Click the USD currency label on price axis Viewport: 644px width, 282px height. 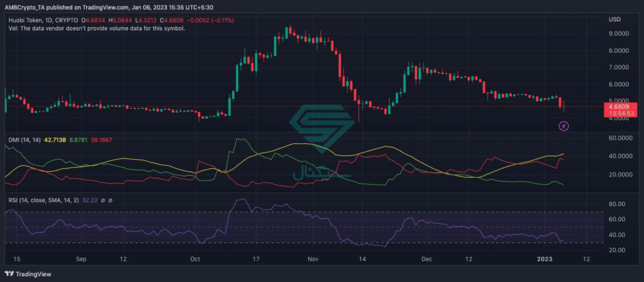(x=614, y=19)
